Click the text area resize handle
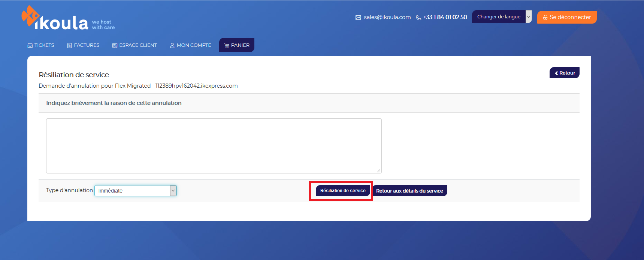This screenshot has width=644, height=260. [x=379, y=170]
